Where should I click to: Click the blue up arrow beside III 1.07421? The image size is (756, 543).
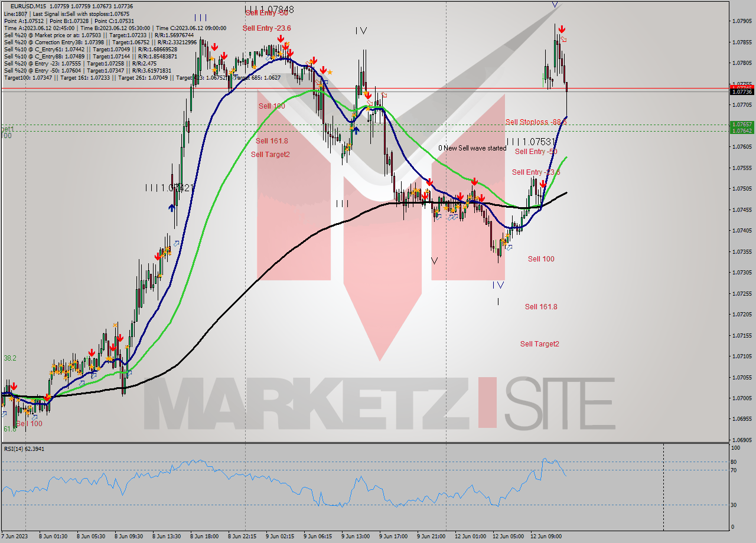171,207
